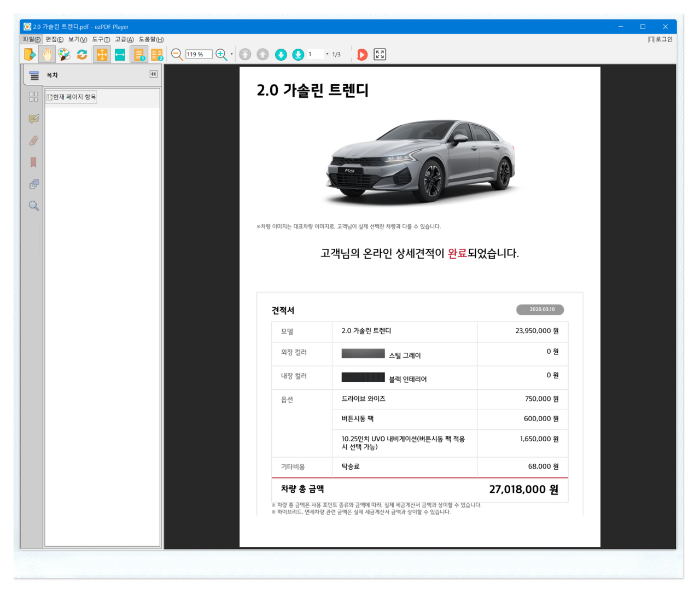
Task: Collapse the side panel with double-arrow button
Action: pos(154,74)
